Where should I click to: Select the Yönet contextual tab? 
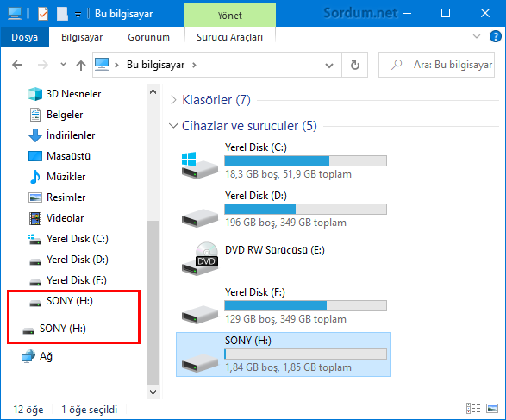point(230,16)
